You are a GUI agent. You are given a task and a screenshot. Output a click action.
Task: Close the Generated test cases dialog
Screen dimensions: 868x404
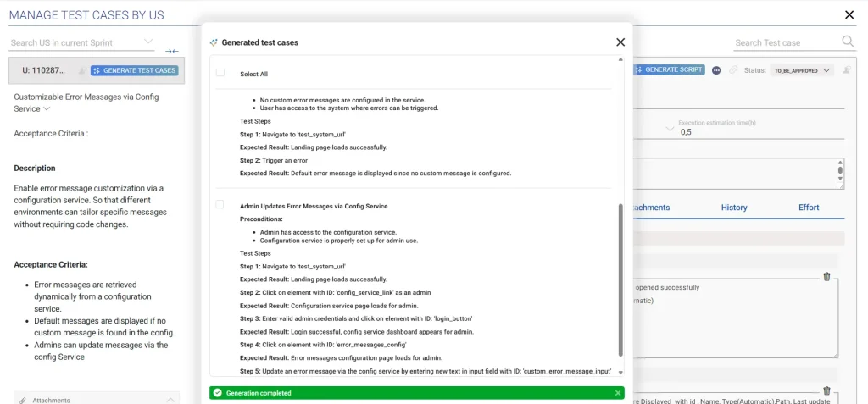tap(620, 42)
